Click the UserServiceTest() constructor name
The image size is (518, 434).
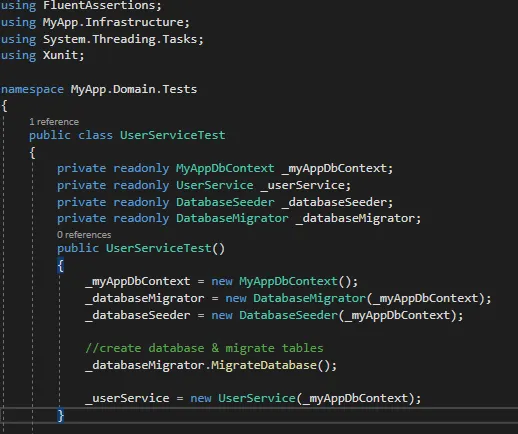point(159,248)
